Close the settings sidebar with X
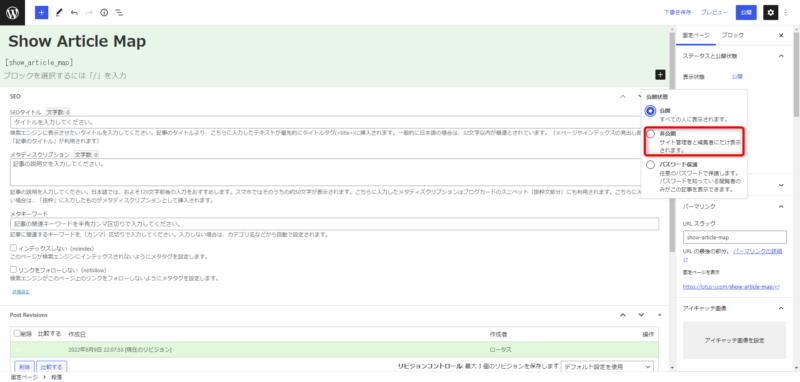800x382 pixels. click(781, 35)
